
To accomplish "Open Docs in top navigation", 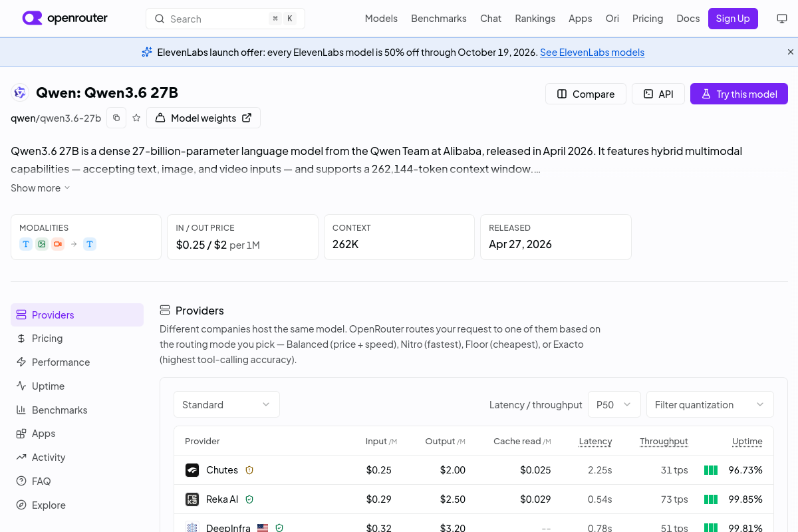I will pos(688,19).
